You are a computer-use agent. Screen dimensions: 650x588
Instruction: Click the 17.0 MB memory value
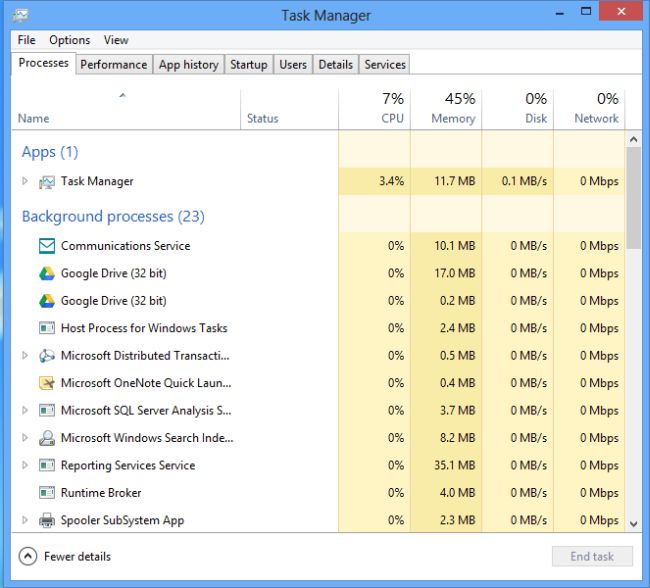coord(455,274)
